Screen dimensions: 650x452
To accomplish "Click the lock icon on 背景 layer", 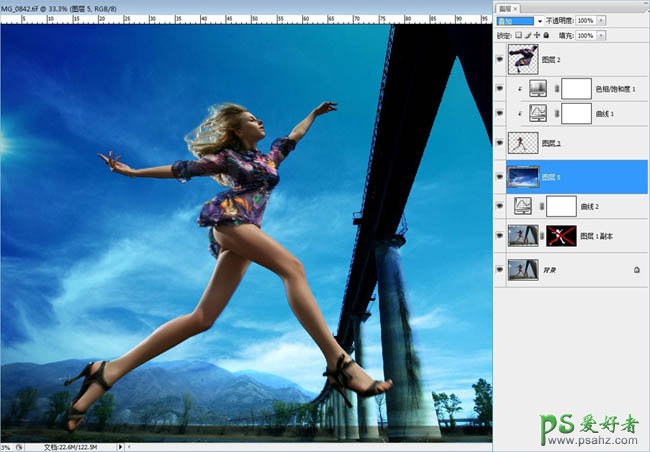I will pos(636,270).
